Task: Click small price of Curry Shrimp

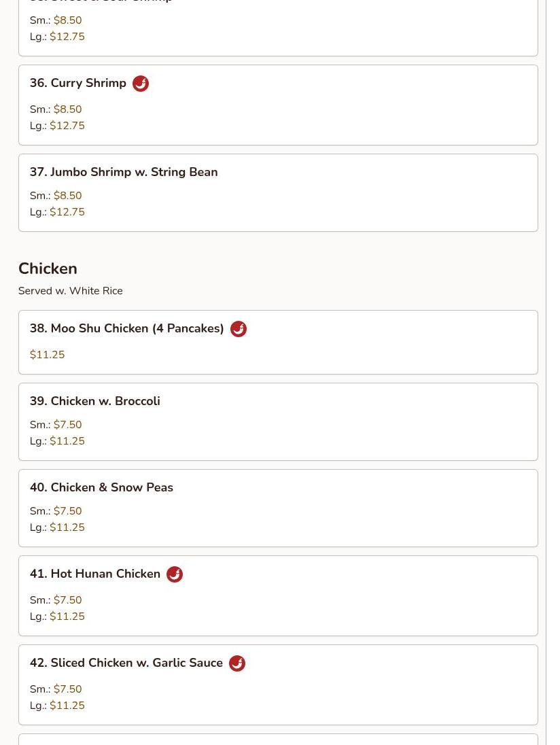Action: (x=67, y=109)
